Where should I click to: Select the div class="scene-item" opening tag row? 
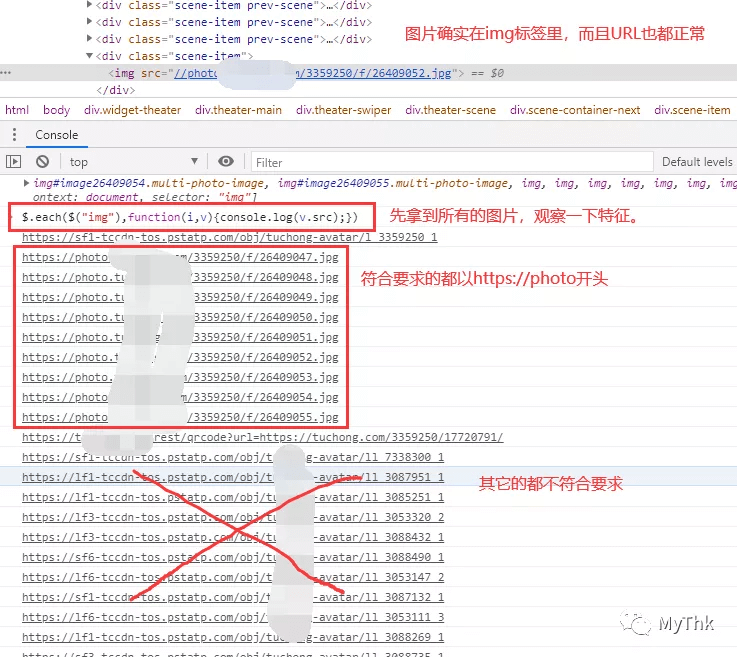tap(174, 56)
